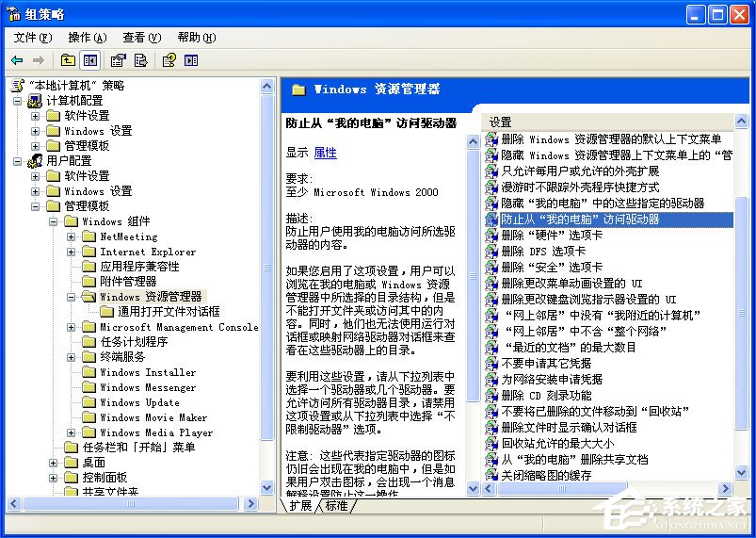
Task: Collapse the 用户配置 node
Action: coord(18,161)
